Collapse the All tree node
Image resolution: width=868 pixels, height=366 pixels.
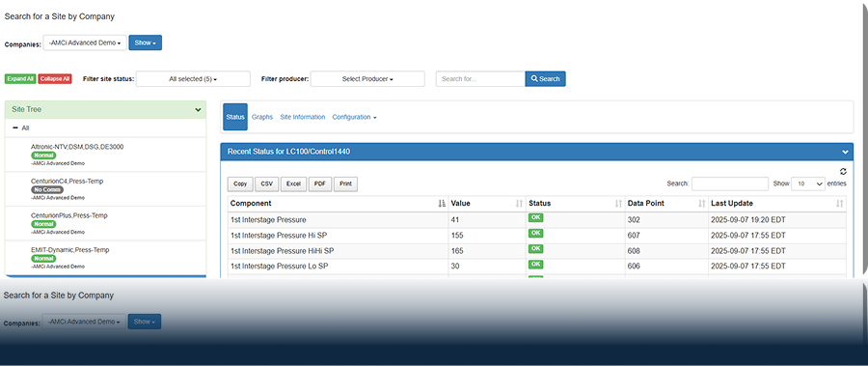coord(14,128)
